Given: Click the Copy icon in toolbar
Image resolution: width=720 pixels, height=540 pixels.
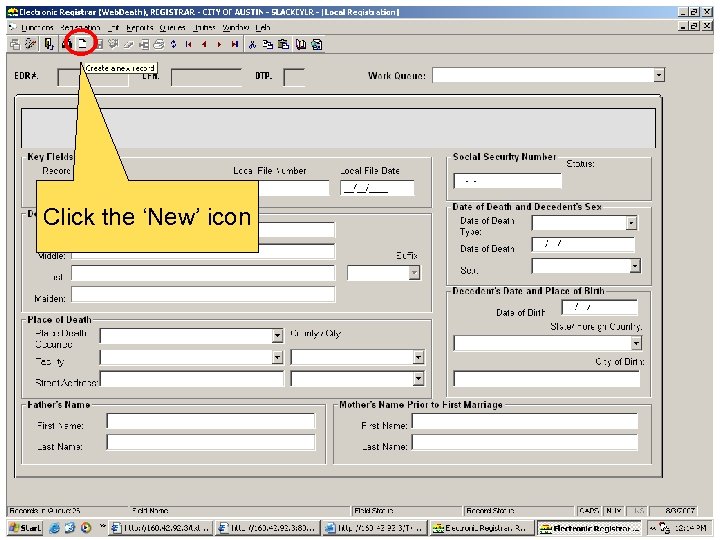Looking at the screenshot, I should pos(268,44).
